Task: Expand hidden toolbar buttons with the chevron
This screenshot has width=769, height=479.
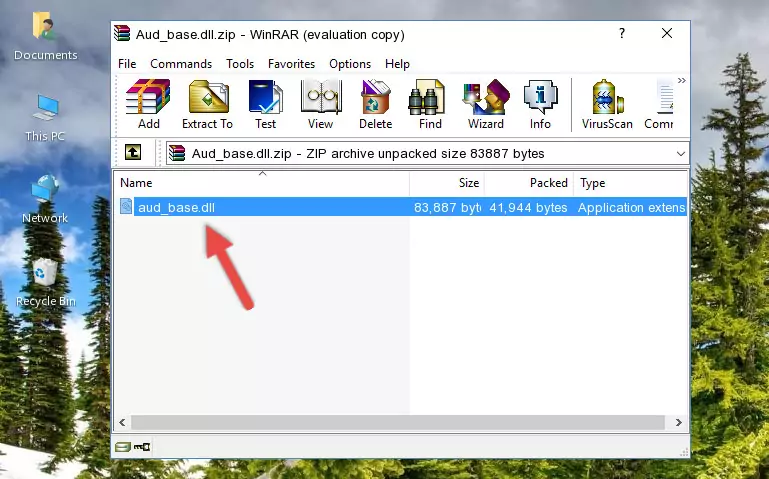Action: [682, 80]
